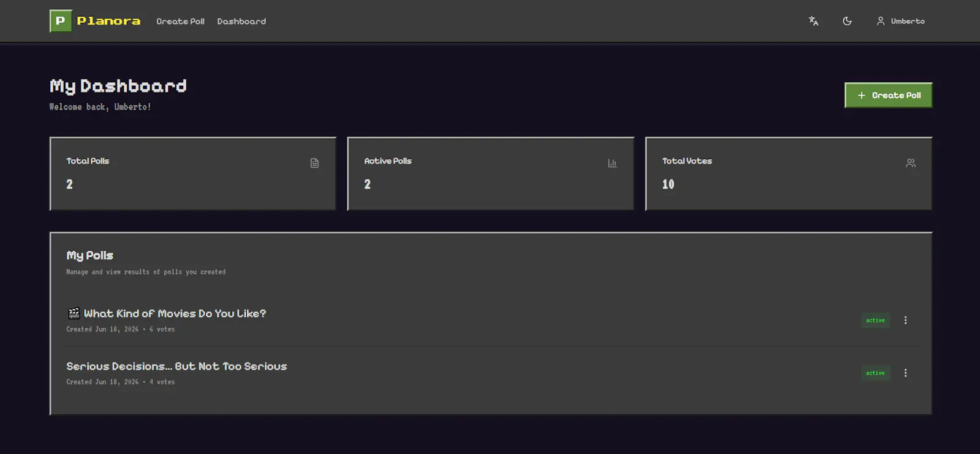Open the What Kind of Movies Do You Like? poll

tap(175, 314)
